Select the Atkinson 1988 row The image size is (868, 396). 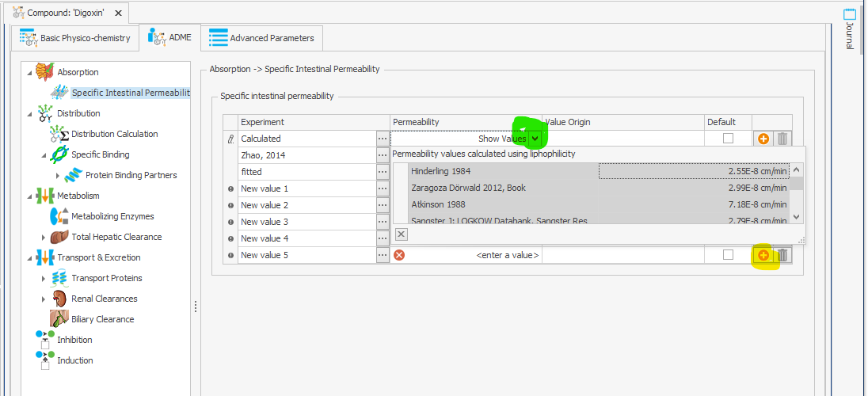[599, 204]
